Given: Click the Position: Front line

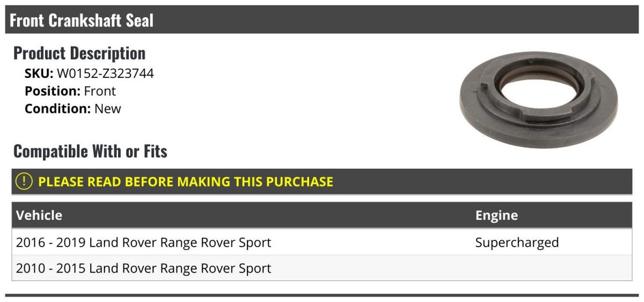Looking at the screenshot, I should tap(70, 91).
